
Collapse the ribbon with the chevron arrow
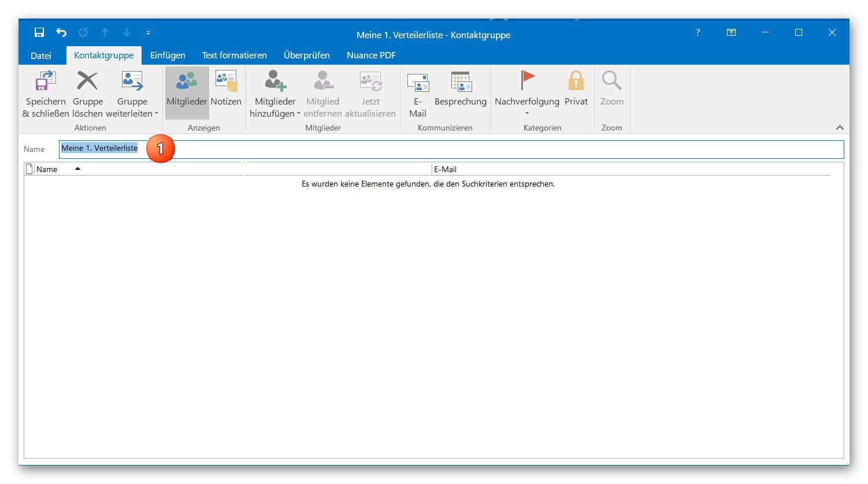(x=840, y=128)
